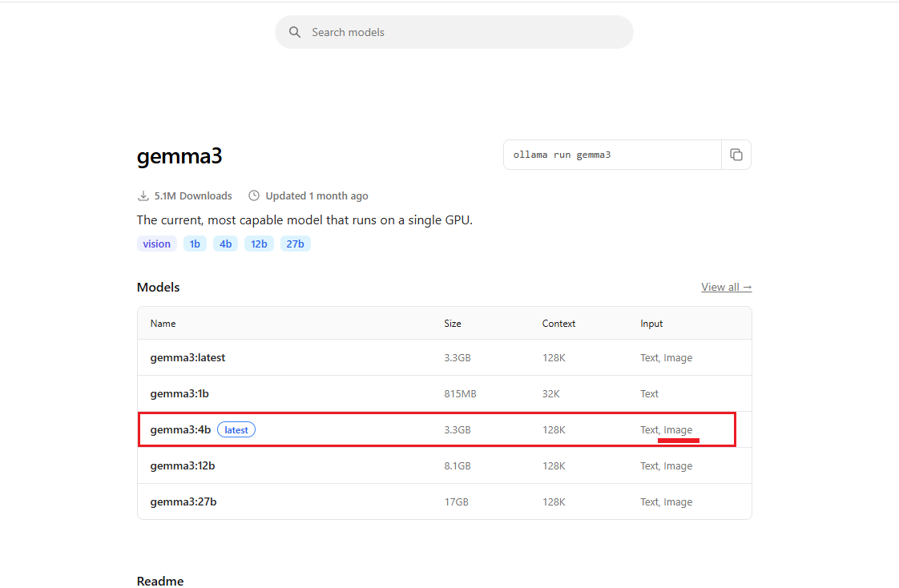Click the 17GB size cell
Image resolution: width=899 pixels, height=588 pixels.
point(457,502)
